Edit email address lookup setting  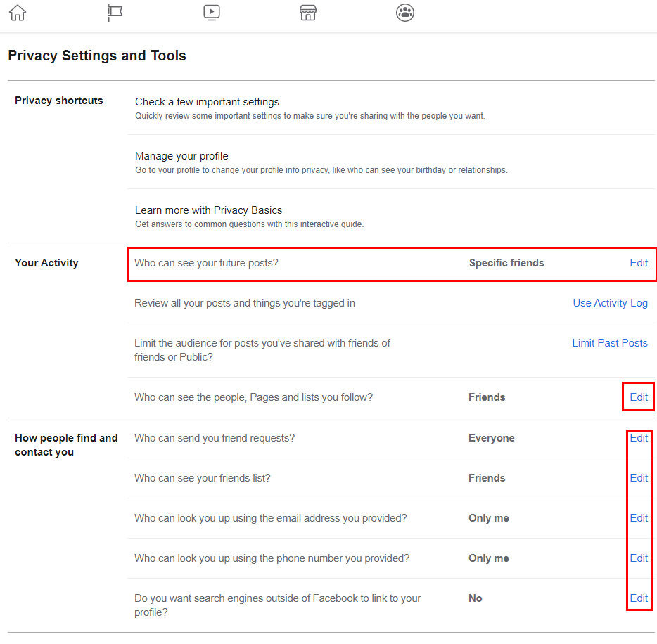(638, 518)
